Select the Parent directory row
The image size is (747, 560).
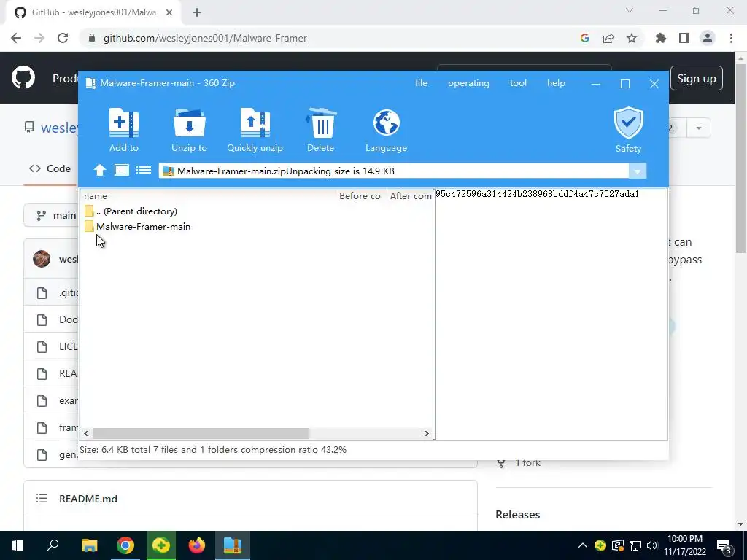256,211
